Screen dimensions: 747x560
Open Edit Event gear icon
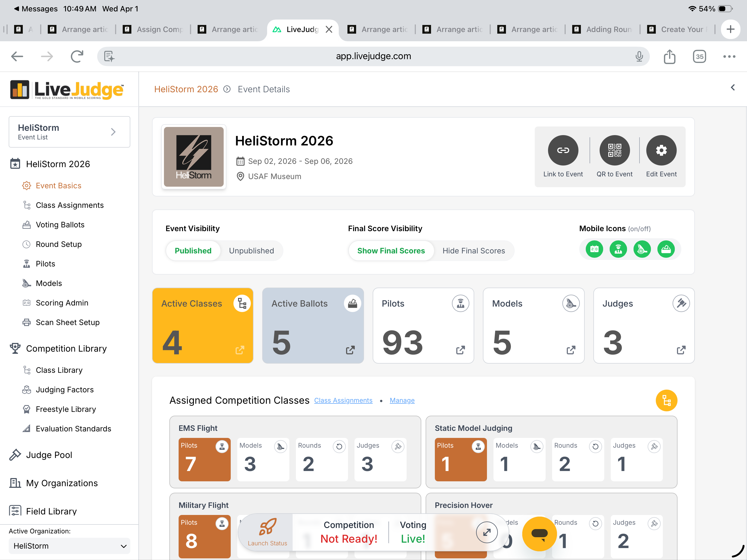point(661,150)
